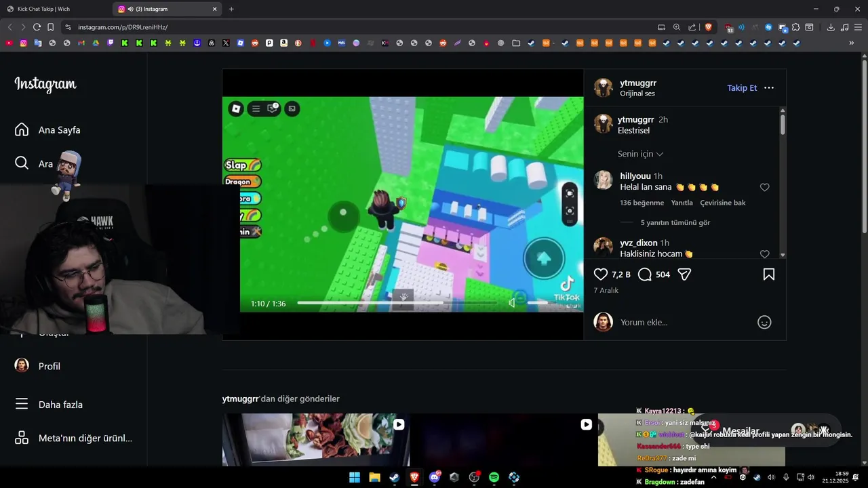Open the three-dots post options menu

tap(769, 88)
